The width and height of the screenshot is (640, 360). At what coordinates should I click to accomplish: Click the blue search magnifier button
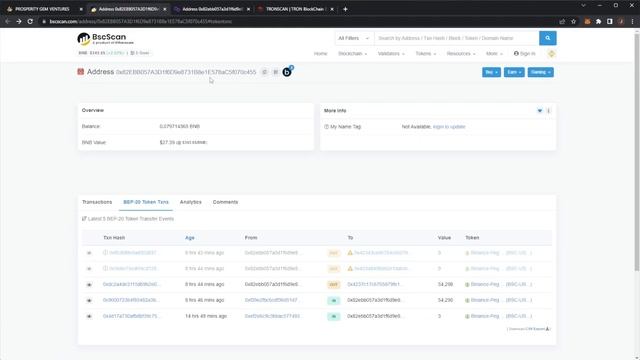point(547,38)
